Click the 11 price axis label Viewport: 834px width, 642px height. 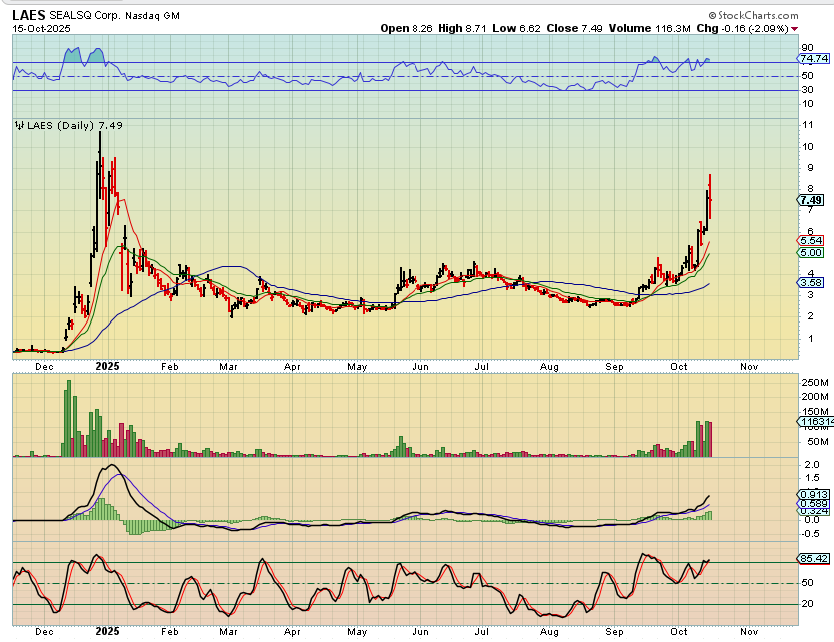pyautogui.click(x=807, y=125)
